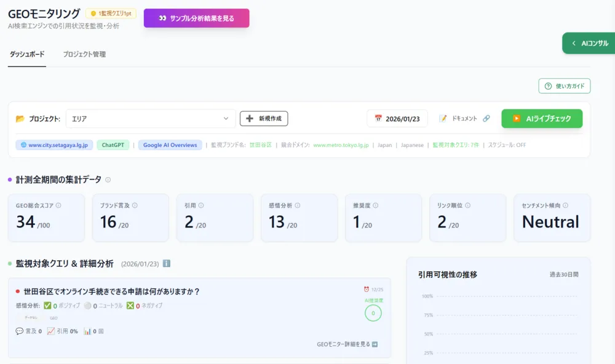This screenshot has width=615, height=364.
Task: Open the 2026/01/23 date picker
Action: [x=397, y=119]
